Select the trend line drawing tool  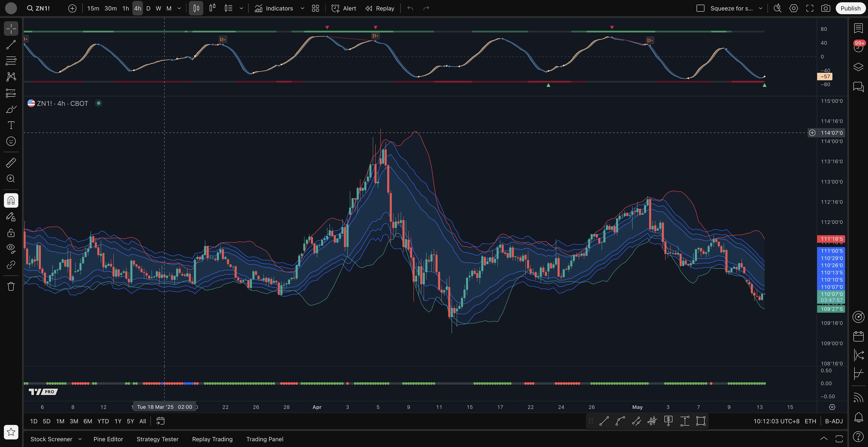[x=11, y=45]
